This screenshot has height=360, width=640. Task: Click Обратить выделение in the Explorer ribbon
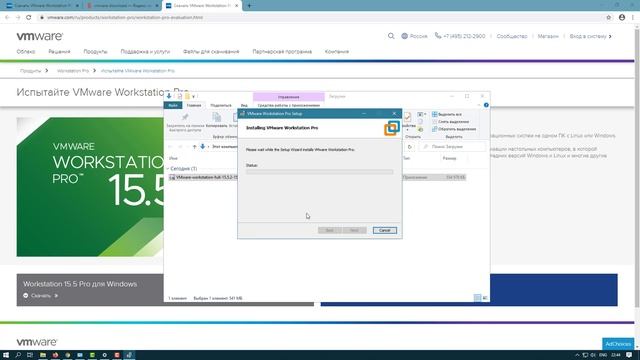tap(454, 129)
